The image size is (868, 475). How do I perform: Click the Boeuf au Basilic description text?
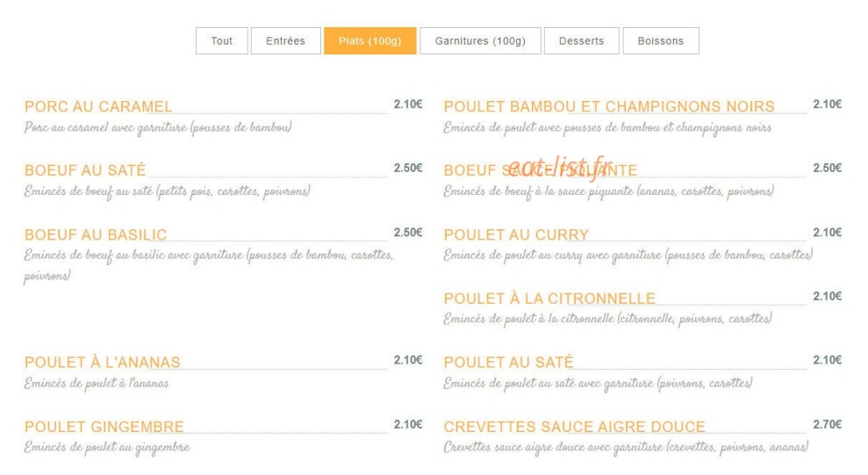[209, 265]
